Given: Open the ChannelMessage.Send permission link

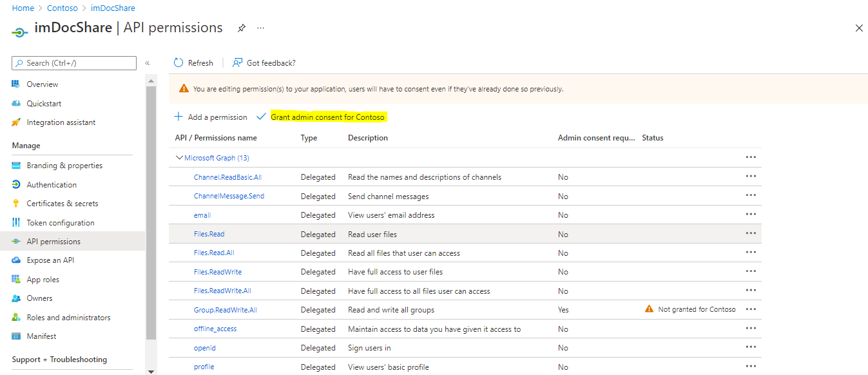Looking at the screenshot, I should pyautogui.click(x=229, y=196).
